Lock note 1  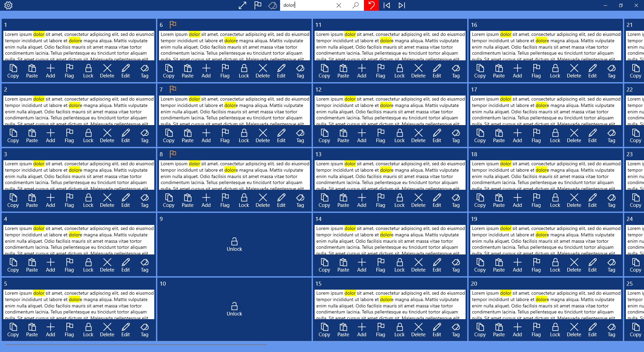point(88,71)
